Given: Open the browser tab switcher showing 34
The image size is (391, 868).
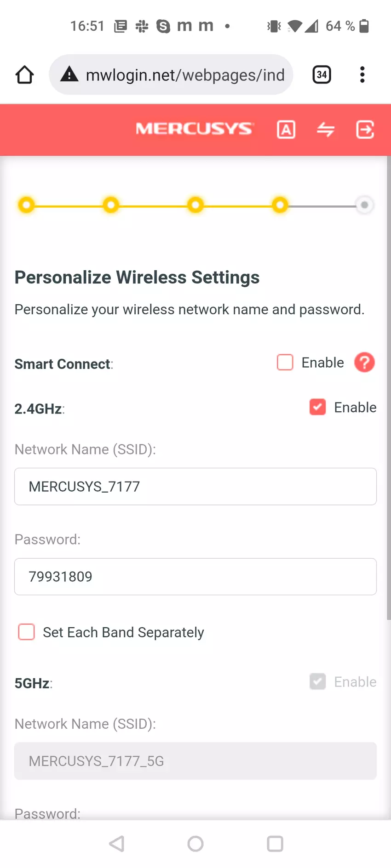Looking at the screenshot, I should pos(322,74).
